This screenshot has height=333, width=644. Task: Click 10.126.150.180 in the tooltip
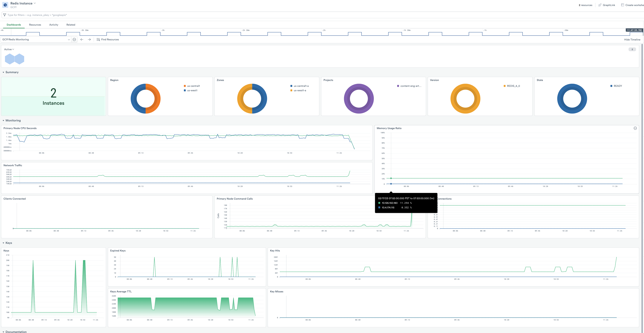click(390, 203)
